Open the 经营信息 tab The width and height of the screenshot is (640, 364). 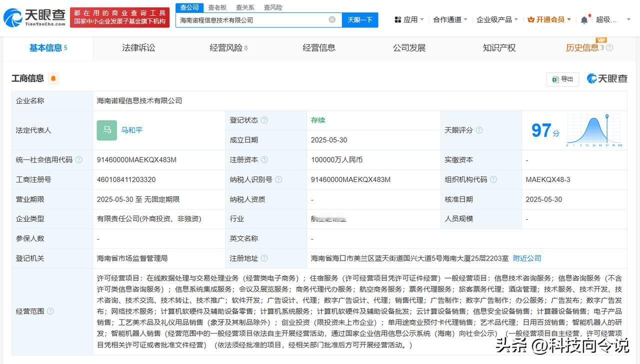click(319, 48)
